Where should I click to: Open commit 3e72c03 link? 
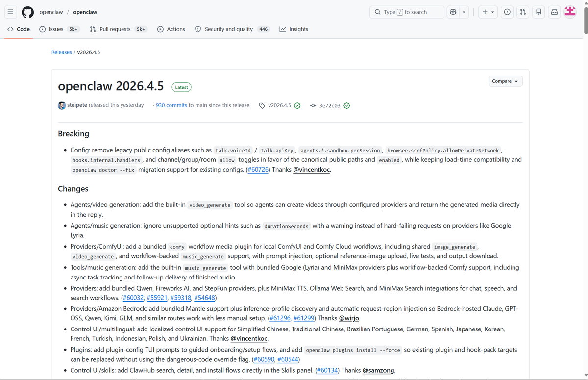tap(330, 106)
